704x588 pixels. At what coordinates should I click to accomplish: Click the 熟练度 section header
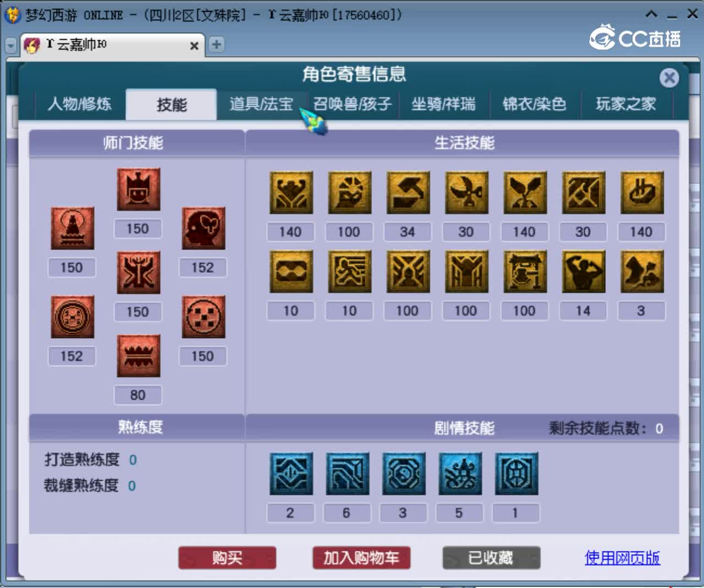coord(140,427)
